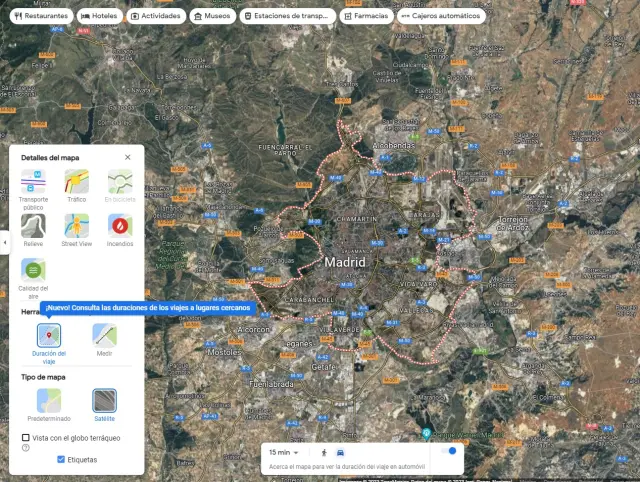
Task: Turn on the Relieve terrain layer
Action: tap(33, 226)
